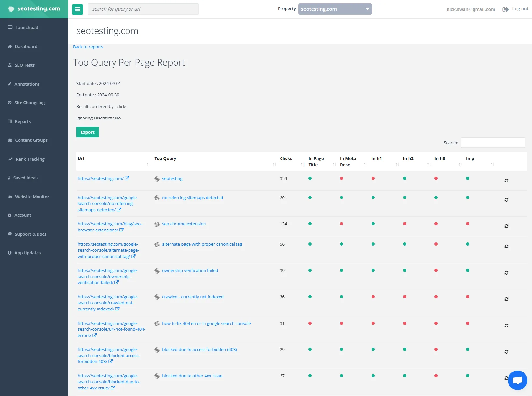Click the hamburger menu toggle button
This screenshot has height=396, width=532.
[x=77, y=9]
